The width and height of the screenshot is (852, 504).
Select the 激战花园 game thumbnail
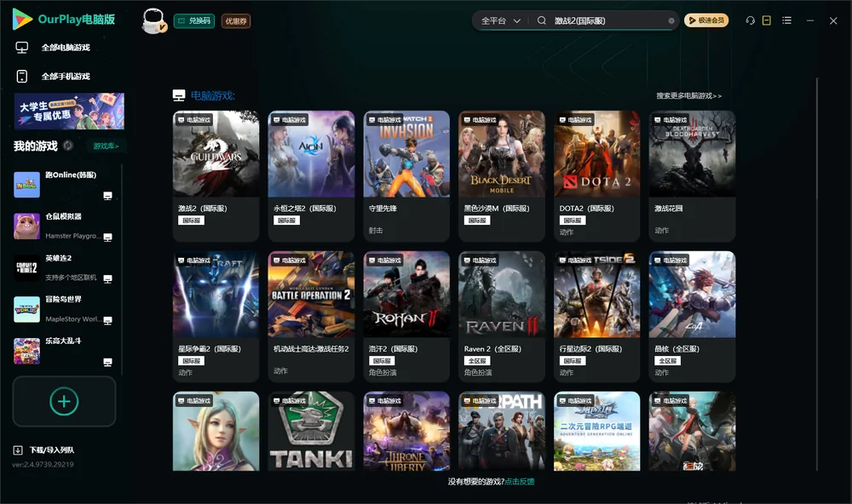[692, 154]
